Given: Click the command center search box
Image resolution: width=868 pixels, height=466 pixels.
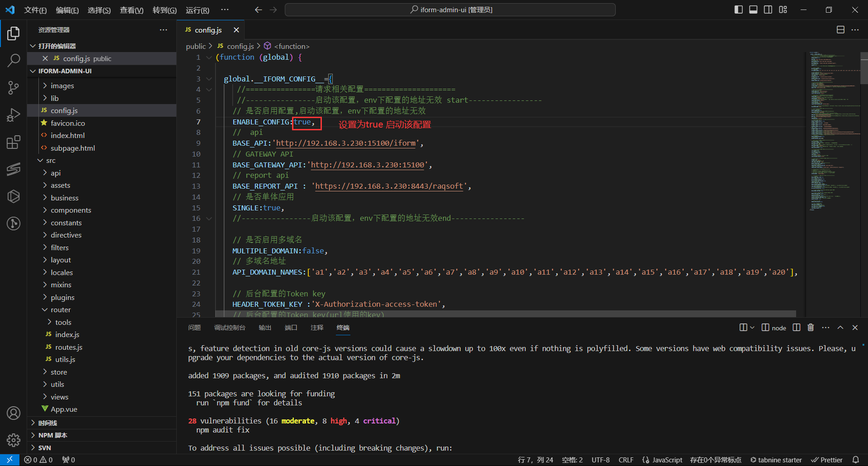Looking at the screenshot, I should point(450,10).
